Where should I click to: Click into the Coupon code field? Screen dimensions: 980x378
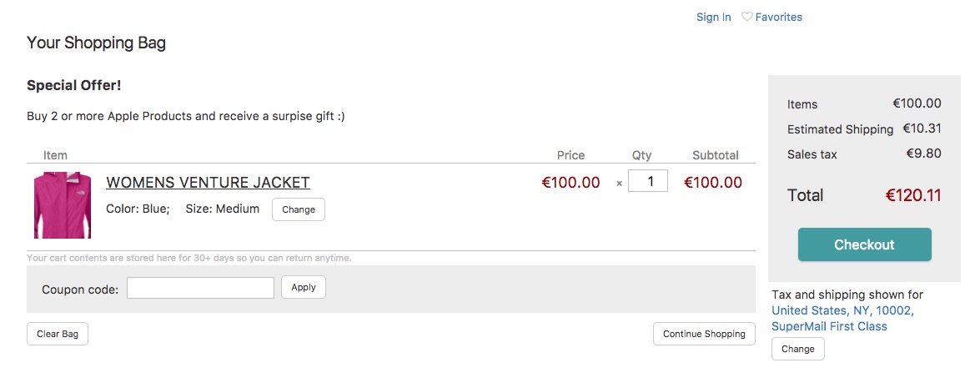coord(201,288)
